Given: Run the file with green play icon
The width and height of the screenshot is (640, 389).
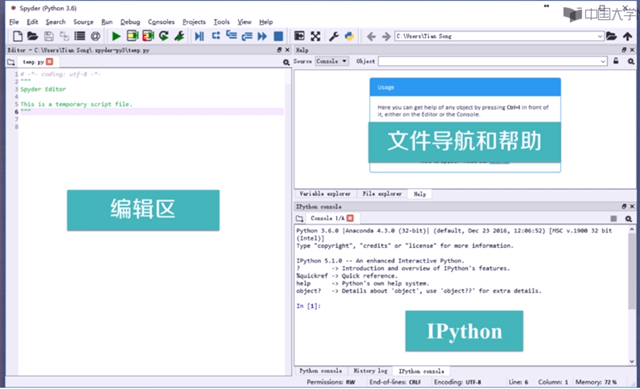Looking at the screenshot, I should coord(116,36).
